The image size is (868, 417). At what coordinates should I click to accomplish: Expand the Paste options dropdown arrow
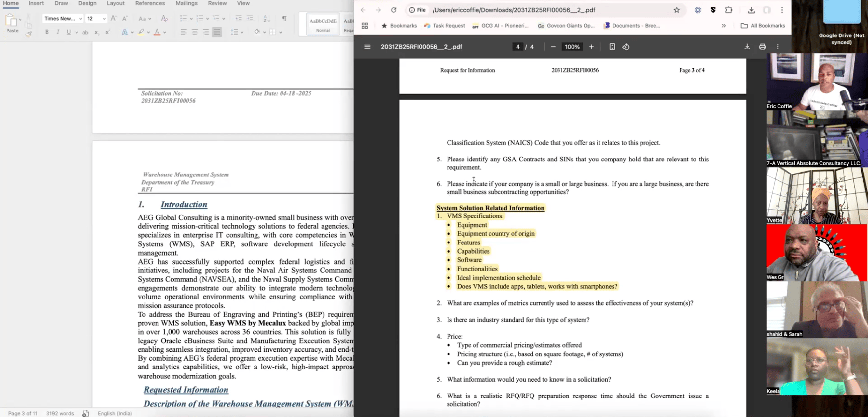(20, 19)
